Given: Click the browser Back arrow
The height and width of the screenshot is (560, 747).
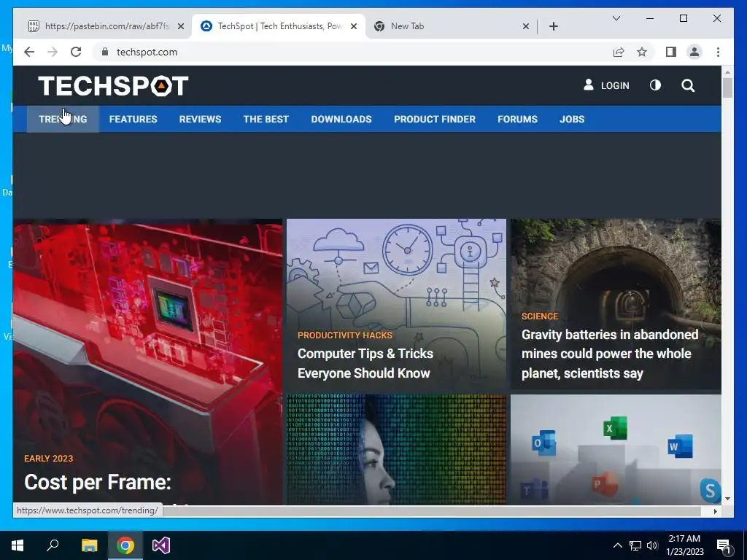Looking at the screenshot, I should [x=29, y=52].
